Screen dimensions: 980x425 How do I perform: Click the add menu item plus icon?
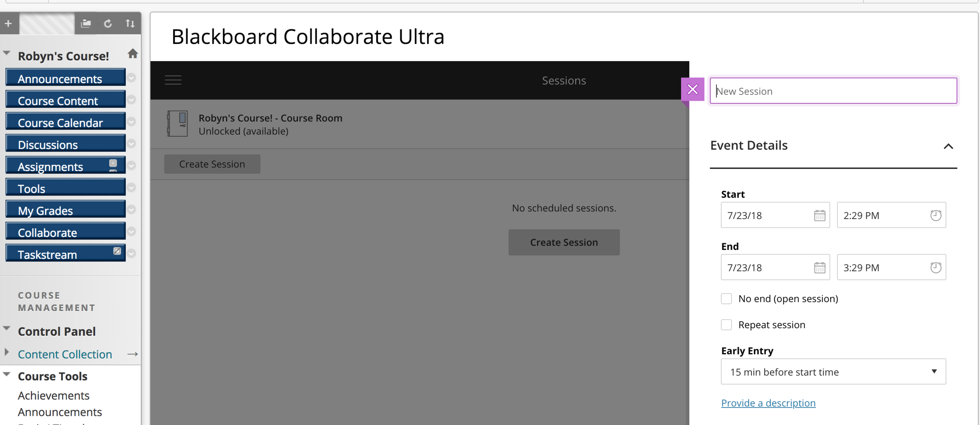coord(9,24)
